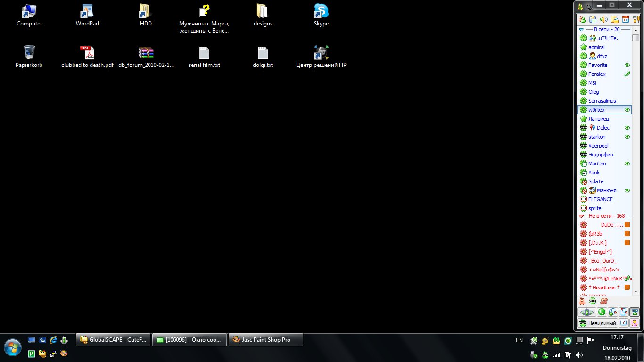This screenshot has height=362, width=644.
Task: Click the calendar icon in QIP toolbar
Action: 625,19
